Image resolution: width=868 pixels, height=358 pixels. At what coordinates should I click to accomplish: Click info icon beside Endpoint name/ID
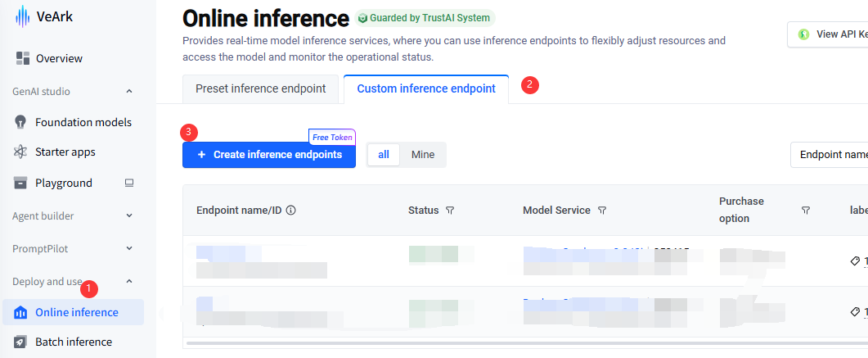click(x=290, y=211)
